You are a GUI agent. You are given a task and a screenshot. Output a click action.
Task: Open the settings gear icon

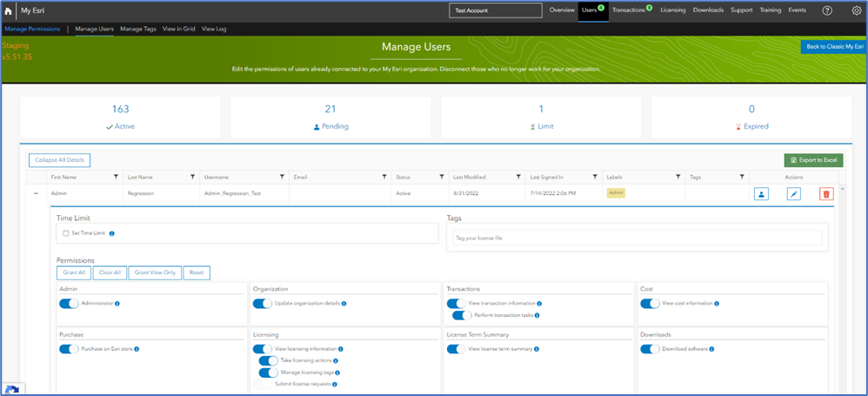857,10
